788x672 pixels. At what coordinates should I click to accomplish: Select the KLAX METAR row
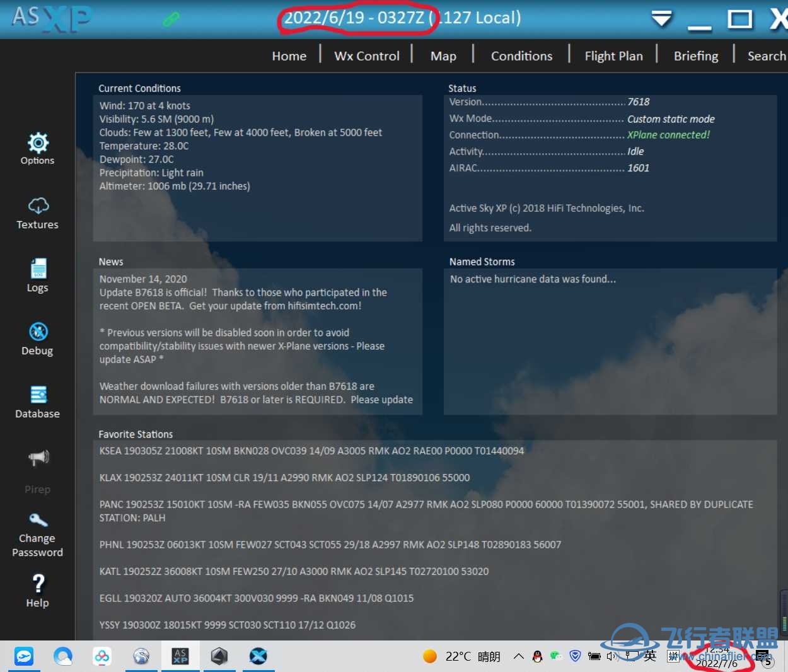[x=284, y=478]
